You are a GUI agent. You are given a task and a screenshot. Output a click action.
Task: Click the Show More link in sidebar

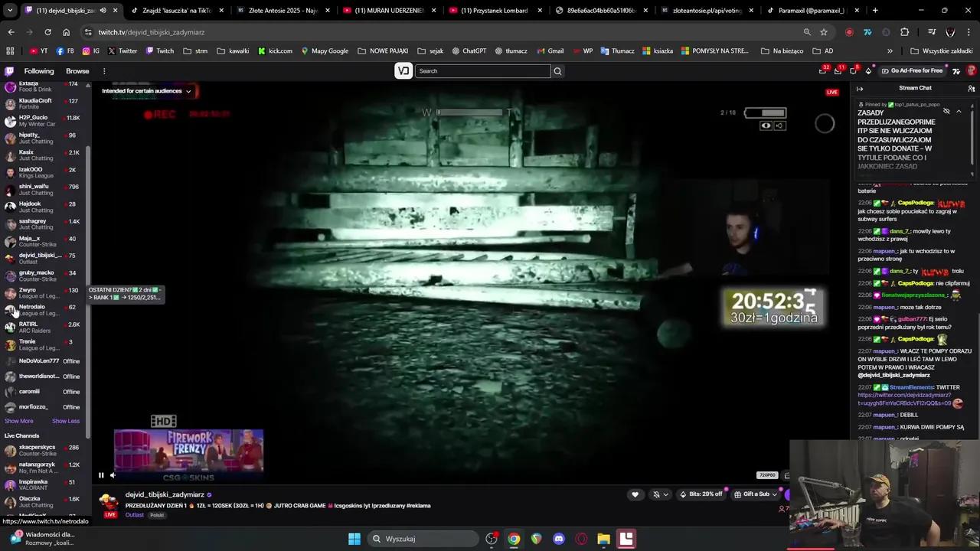click(x=19, y=421)
